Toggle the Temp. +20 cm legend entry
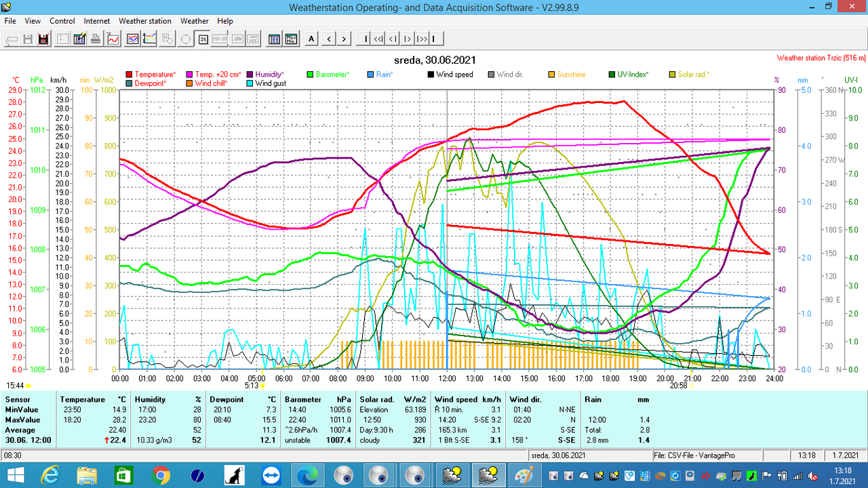This screenshot has width=868, height=488. [x=213, y=75]
